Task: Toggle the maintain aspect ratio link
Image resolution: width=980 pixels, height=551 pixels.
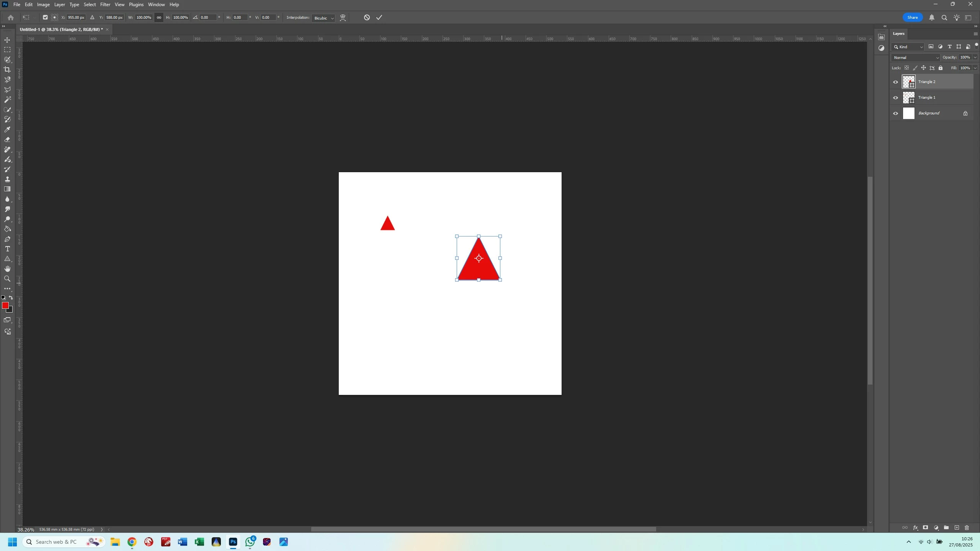Action: 159,18
